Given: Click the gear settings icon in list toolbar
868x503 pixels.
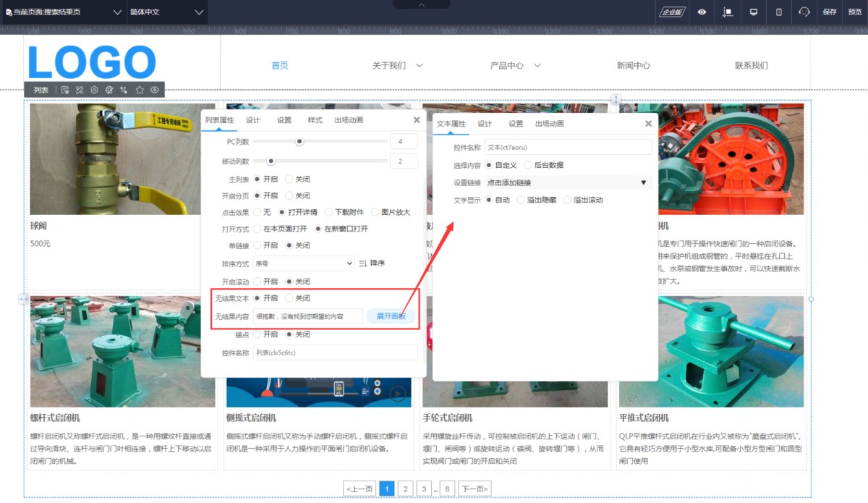Looking at the screenshot, I should coord(94,90).
